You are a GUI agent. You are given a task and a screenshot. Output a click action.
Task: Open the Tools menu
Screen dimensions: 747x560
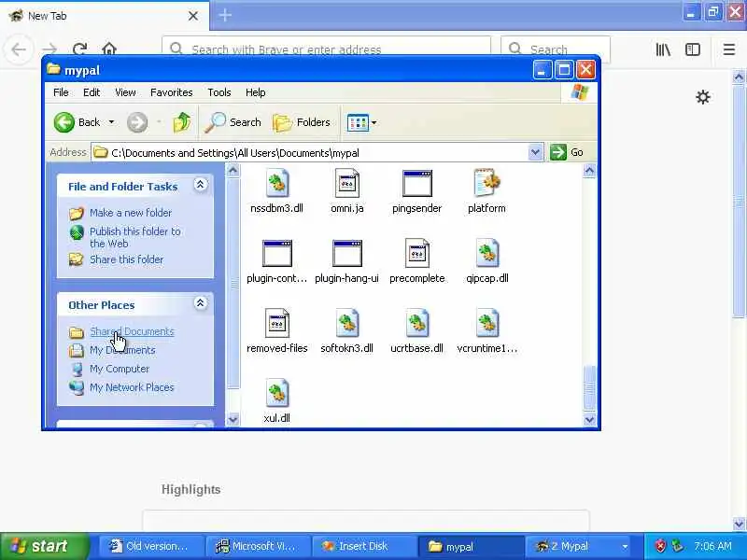click(x=219, y=92)
